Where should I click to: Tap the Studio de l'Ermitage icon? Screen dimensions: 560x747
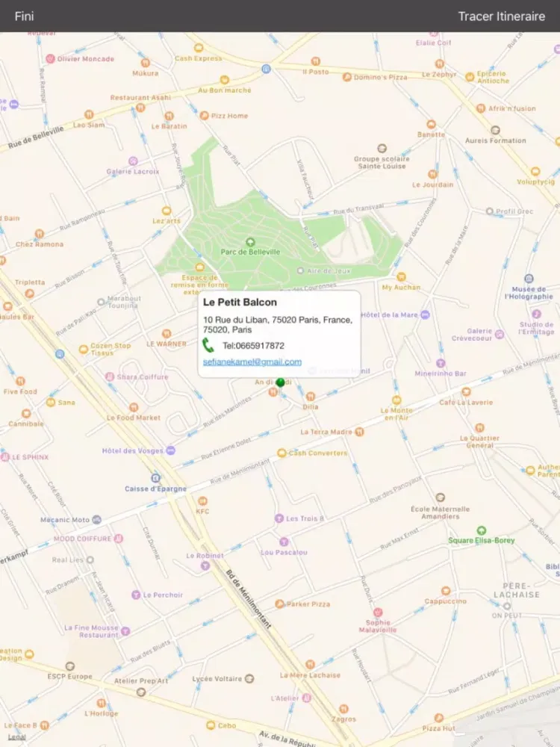pyautogui.click(x=536, y=314)
